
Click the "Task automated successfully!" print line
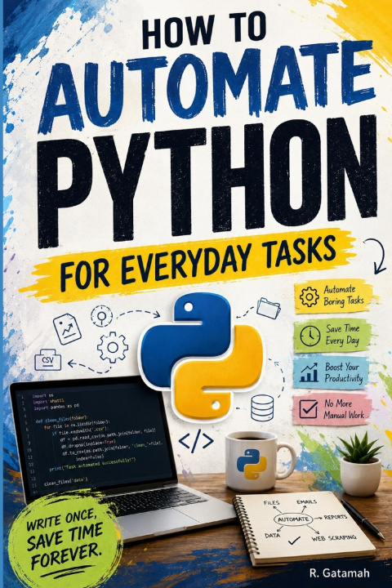tap(92, 464)
